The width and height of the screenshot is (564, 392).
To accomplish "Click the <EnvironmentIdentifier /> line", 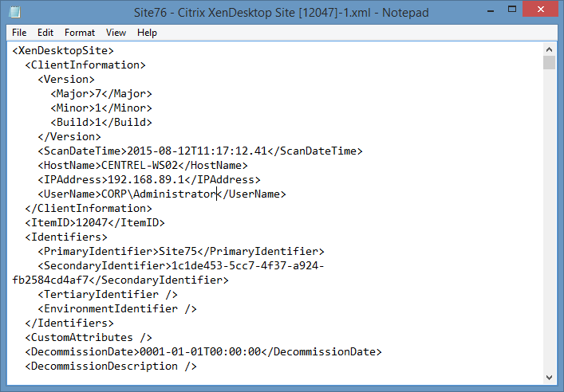I will point(117,309).
